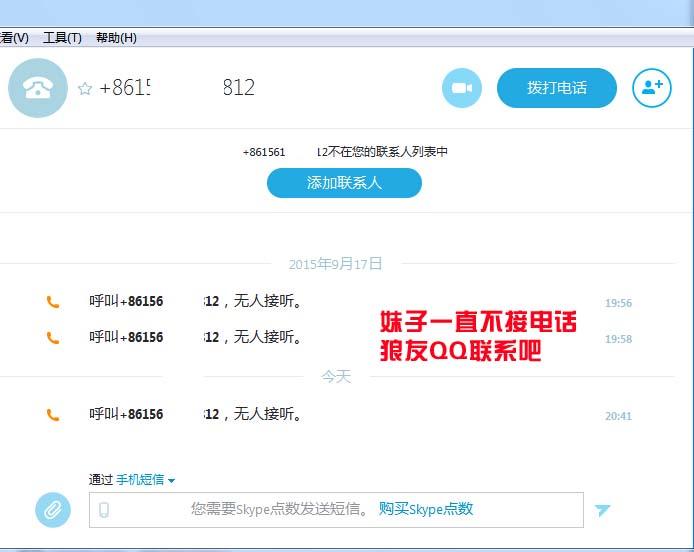Viewport: 694px width, 552px height.
Task: Click the add people icon button
Action: [652, 88]
